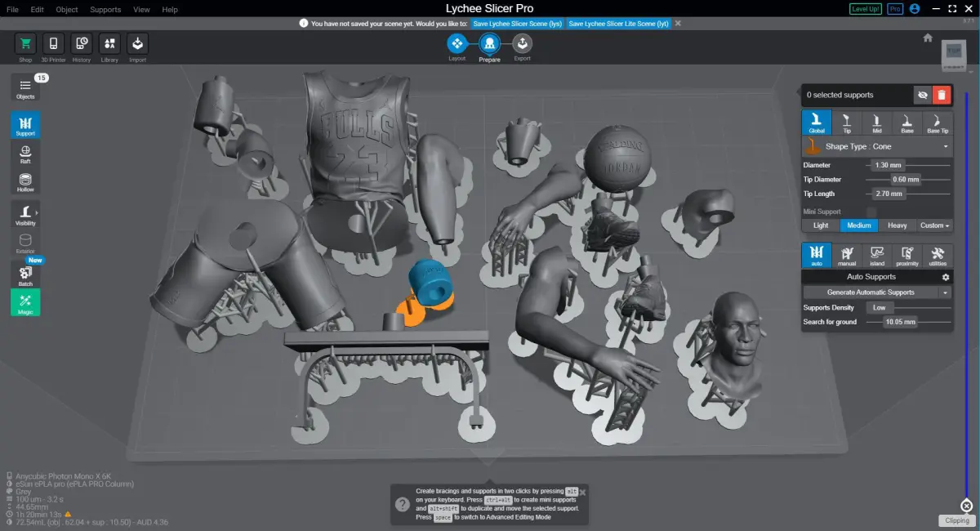
Task: Activate the Magic tool
Action: [25, 302]
